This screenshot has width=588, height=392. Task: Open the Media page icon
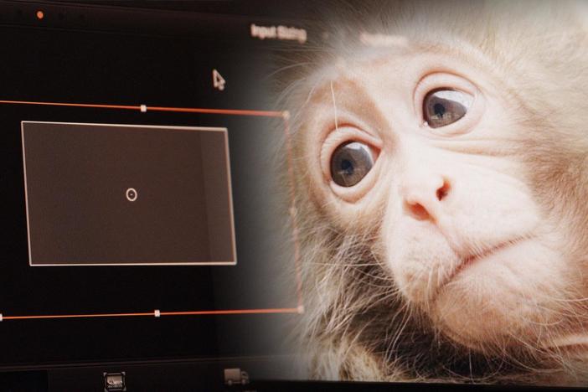click(115, 381)
